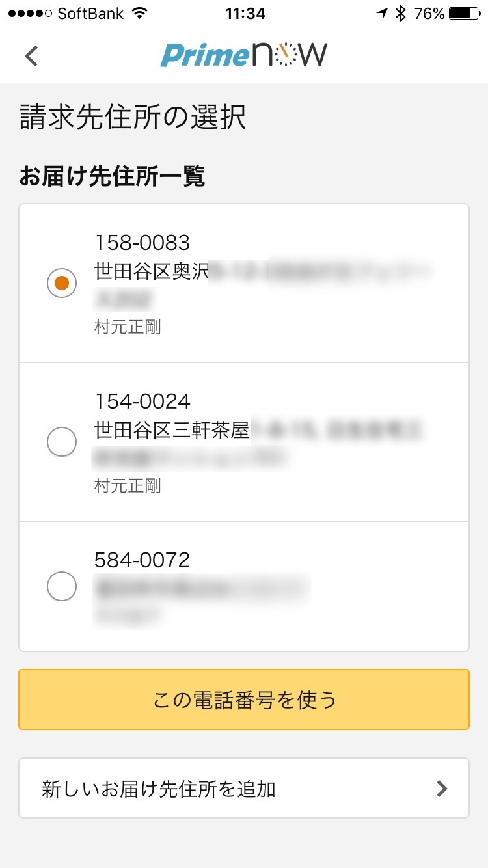Tap the Wi-Fi status icon
The width and height of the screenshot is (488, 868).
(x=139, y=13)
